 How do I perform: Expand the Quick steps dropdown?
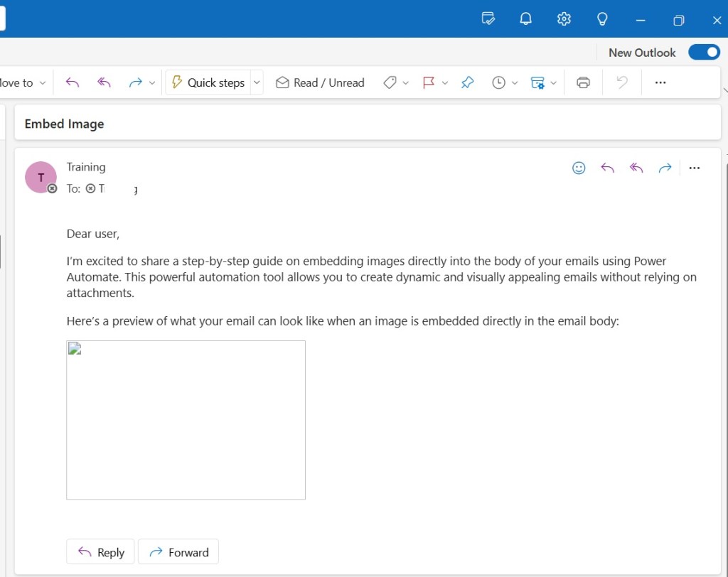point(256,82)
